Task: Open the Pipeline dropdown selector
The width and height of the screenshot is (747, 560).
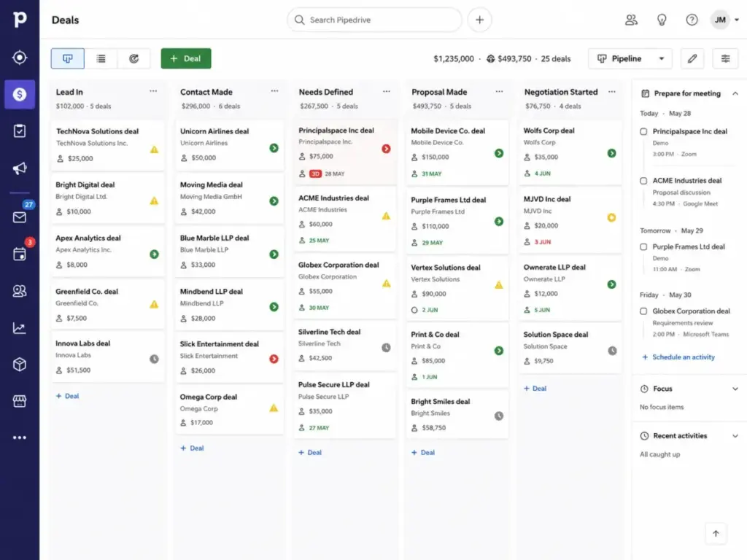Action: tap(630, 58)
